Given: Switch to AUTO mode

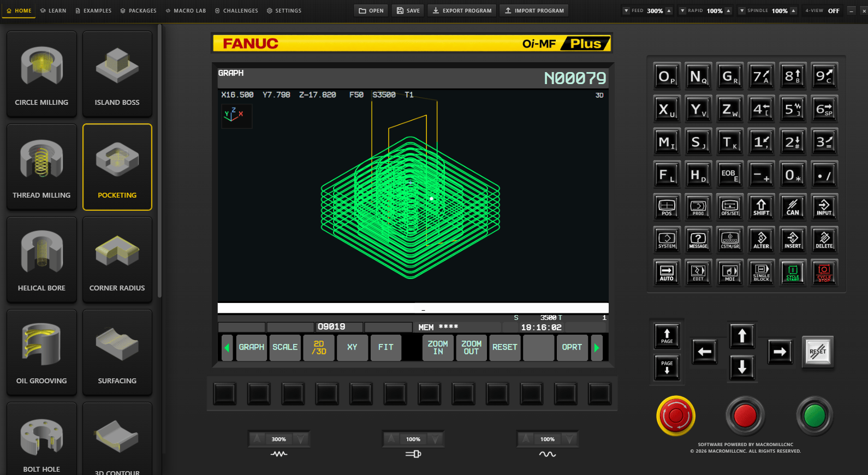Looking at the screenshot, I should (x=667, y=272).
